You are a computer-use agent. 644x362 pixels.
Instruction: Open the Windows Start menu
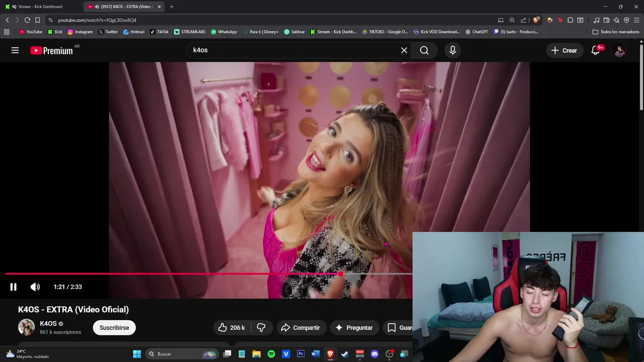137,354
